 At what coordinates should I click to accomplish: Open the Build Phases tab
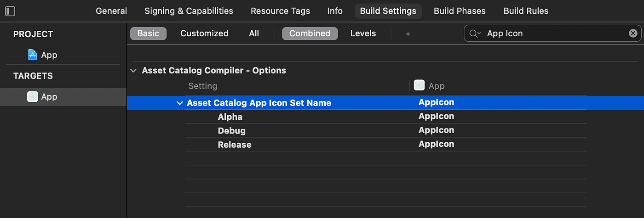(460, 11)
